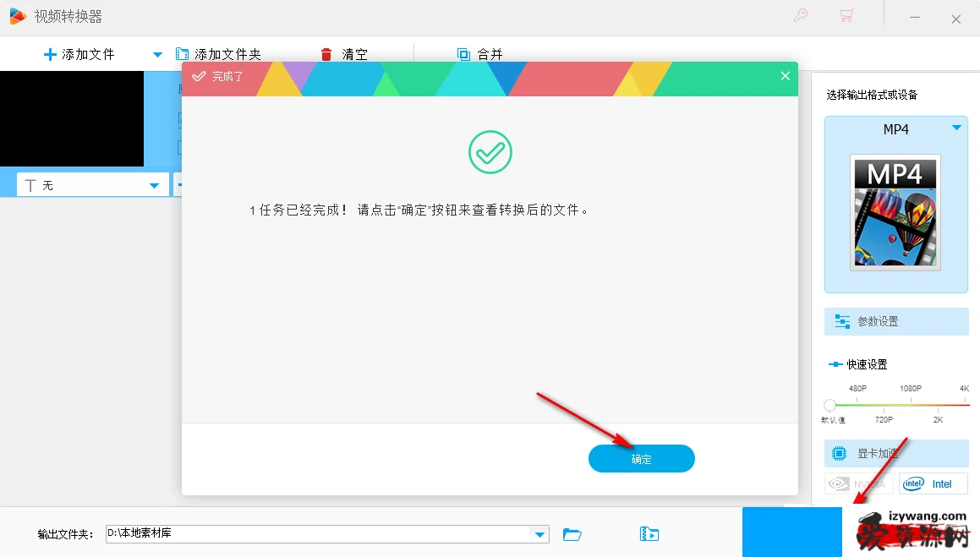Click the 默认值 quality slider handle
The height and width of the screenshot is (557, 980).
(x=830, y=406)
